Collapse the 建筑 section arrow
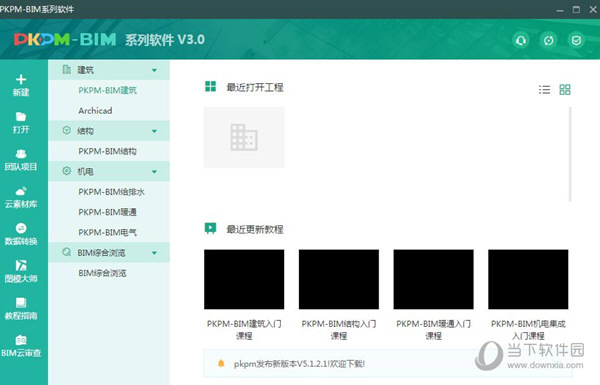This screenshot has height=385, width=600. (154, 70)
